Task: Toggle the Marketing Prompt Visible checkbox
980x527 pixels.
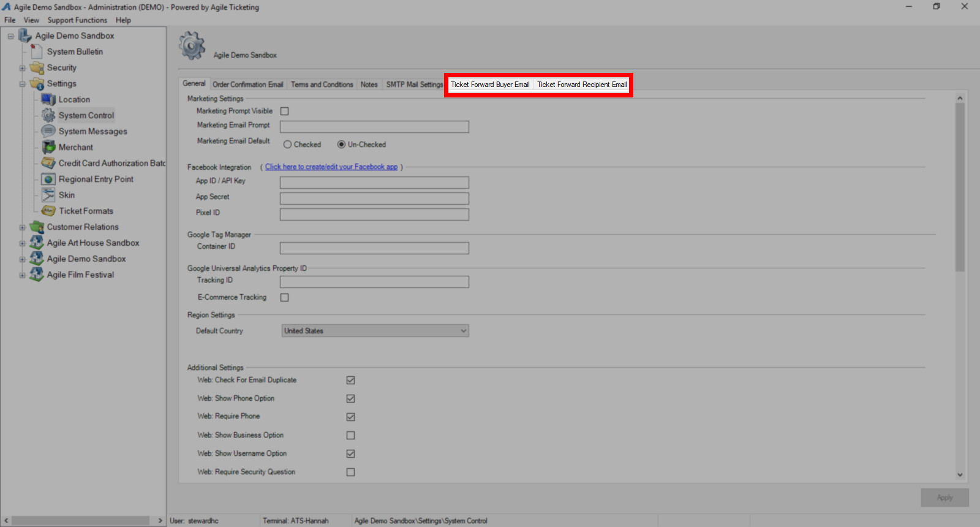Action: [x=284, y=111]
